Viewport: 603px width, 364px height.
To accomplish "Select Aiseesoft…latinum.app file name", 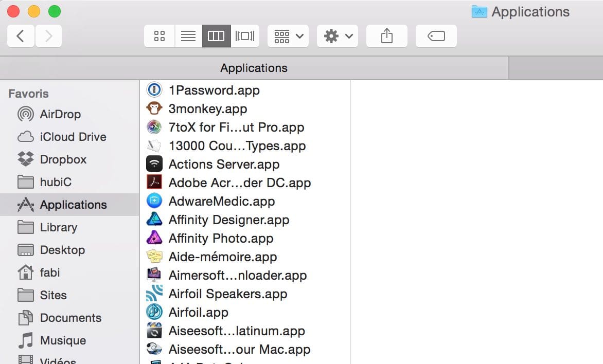I will click(237, 330).
